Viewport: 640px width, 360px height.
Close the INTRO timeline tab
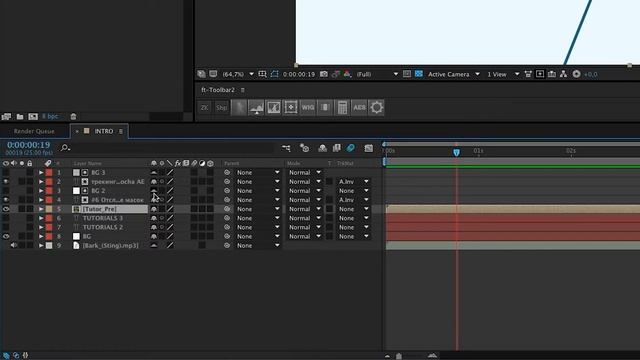tap(77, 131)
